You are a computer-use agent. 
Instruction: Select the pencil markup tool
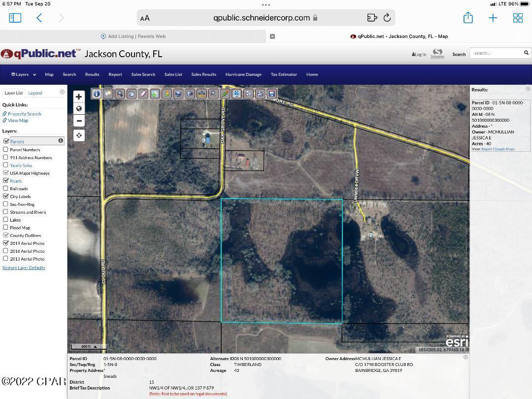225,94
